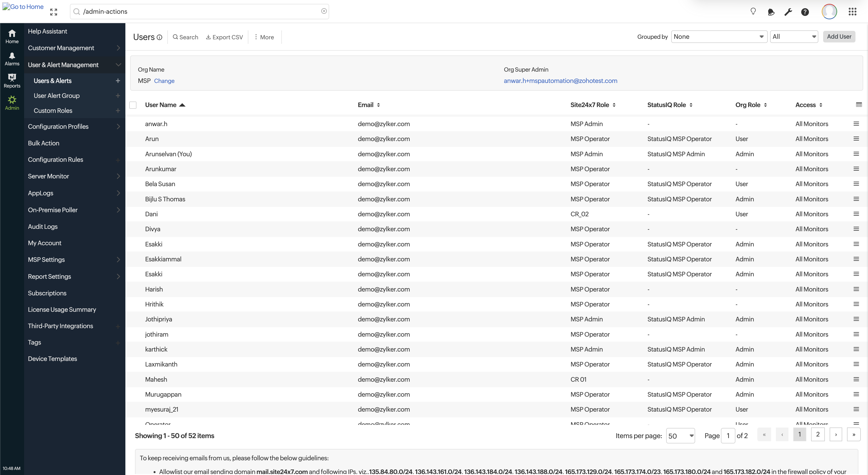Viewport: 868px width, 475px height.
Task: Open Audit Logs from the sidebar
Action: [x=43, y=226]
